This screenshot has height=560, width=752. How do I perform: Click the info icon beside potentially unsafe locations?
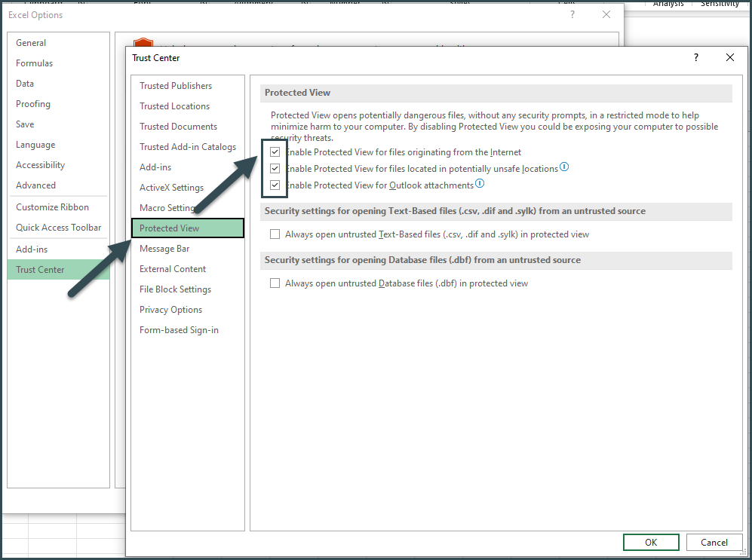[x=564, y=168]
